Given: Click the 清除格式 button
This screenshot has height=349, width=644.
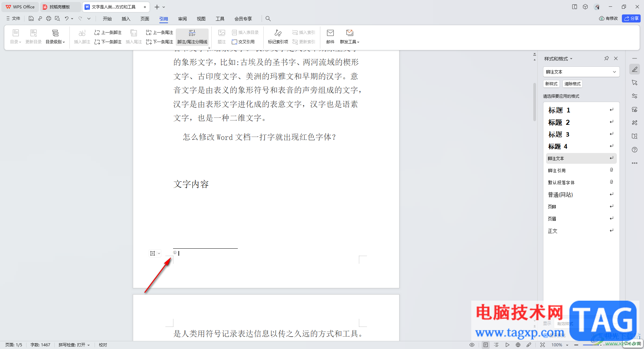Looking at the screenshot, I should pos(573,84).
